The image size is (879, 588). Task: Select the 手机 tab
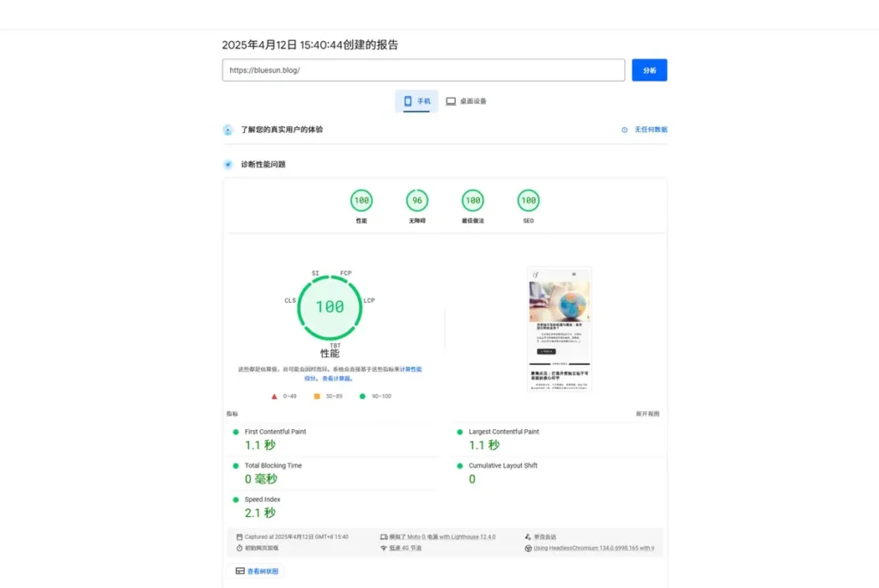click(416, 100)
